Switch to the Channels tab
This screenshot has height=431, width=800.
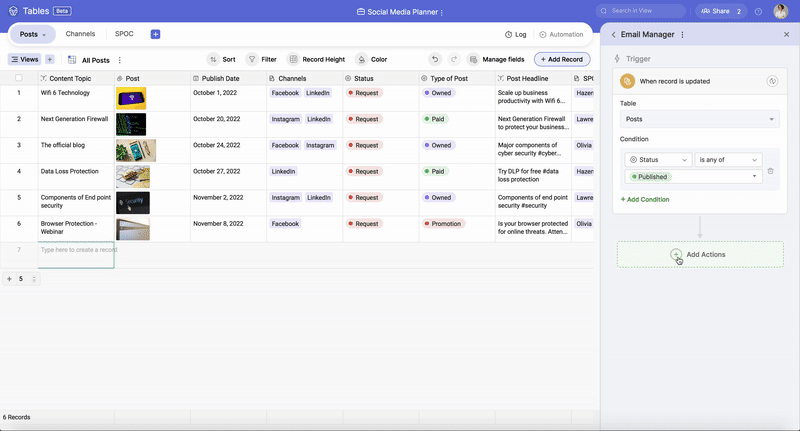tap(80, 34)
